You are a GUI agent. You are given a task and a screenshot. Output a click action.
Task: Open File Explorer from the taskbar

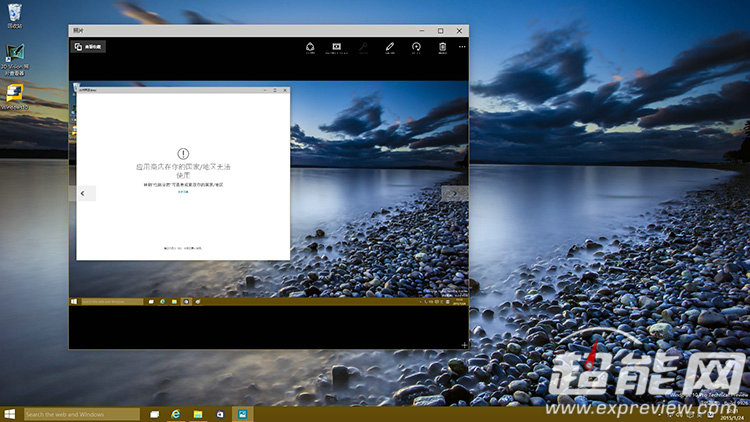[x=198, y=414]
